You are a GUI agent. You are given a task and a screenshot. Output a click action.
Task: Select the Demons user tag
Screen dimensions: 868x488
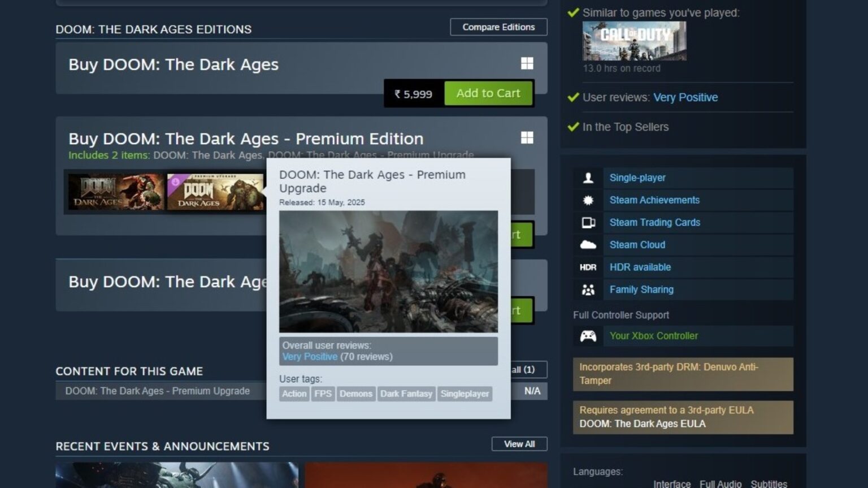pos(355,394)
